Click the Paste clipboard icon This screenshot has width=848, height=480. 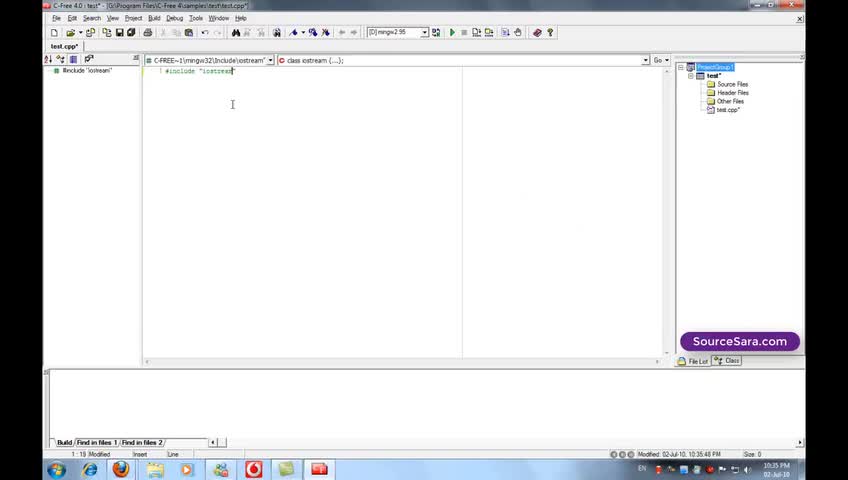pos(189,32)
